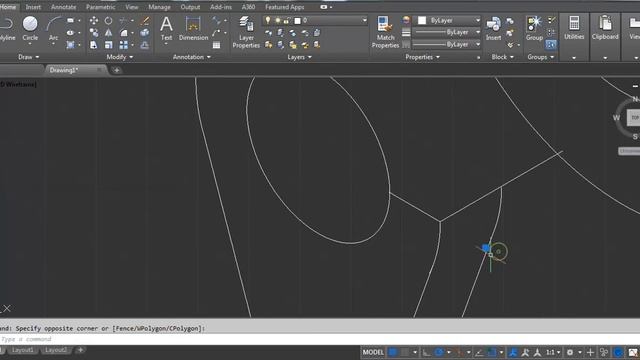Expand the Block panel title
The width and height of the screenshot is (640, 360).
(502, 57)
